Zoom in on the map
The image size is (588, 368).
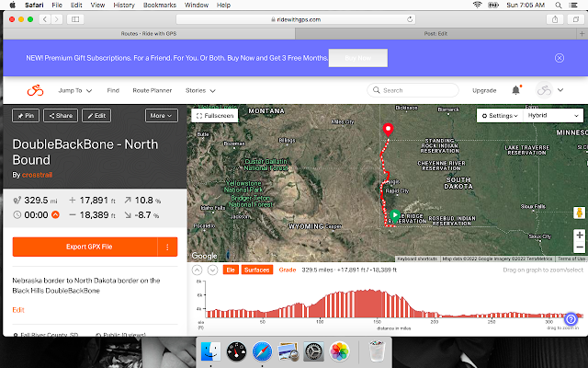click(580, 236)
